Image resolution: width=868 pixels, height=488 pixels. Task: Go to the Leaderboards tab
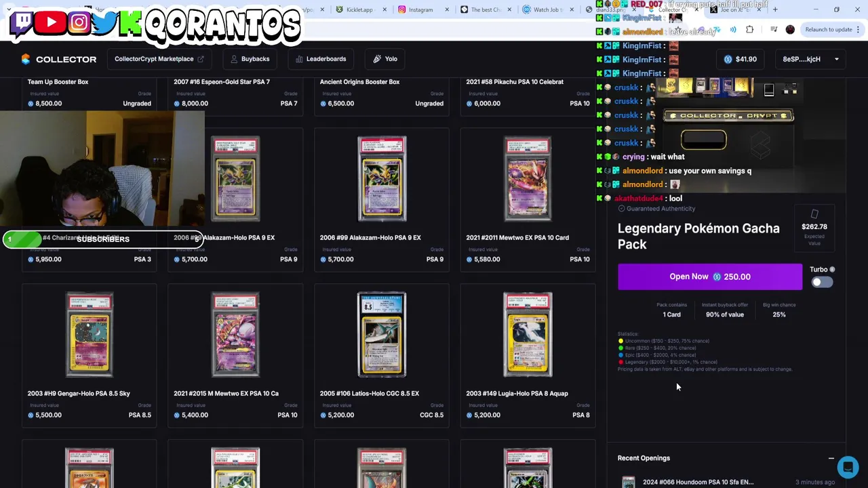320,59
